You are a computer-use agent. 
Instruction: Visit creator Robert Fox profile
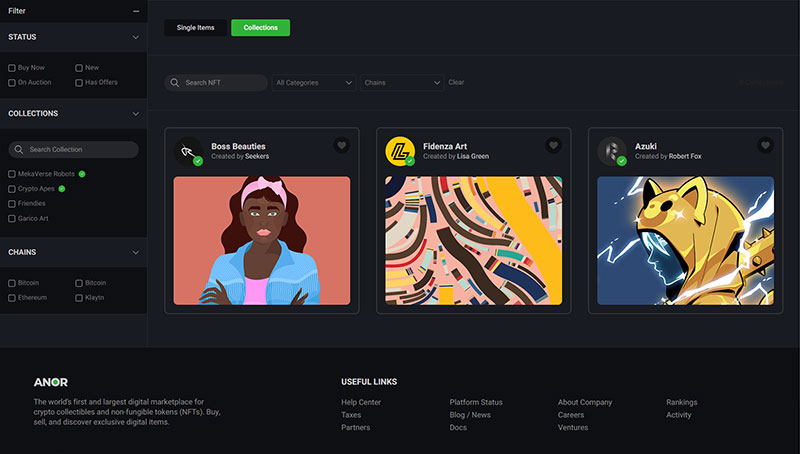[685, 156]
